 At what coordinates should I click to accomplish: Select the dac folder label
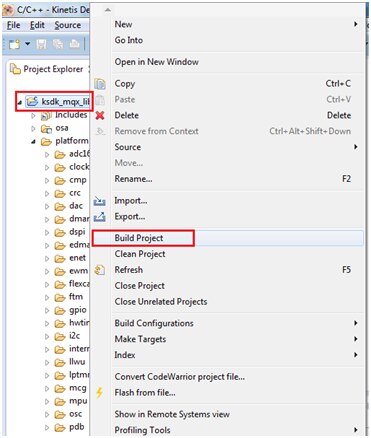pos(76,206)
